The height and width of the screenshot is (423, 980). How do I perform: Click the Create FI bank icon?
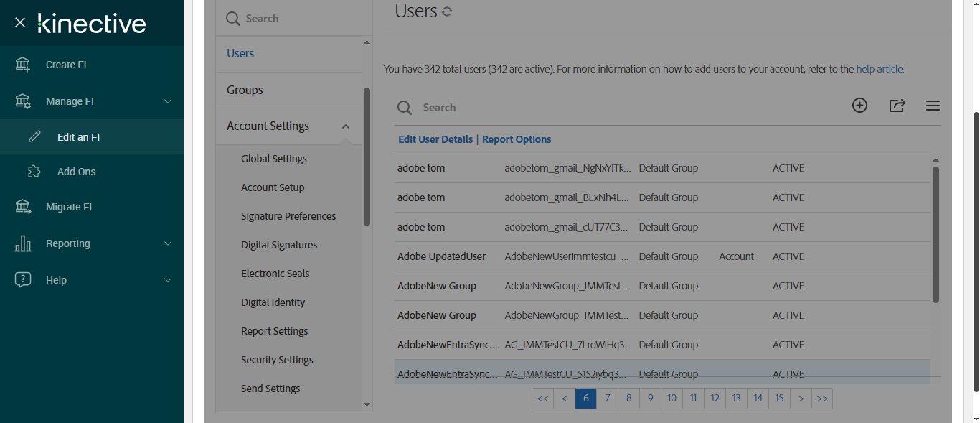23,65
